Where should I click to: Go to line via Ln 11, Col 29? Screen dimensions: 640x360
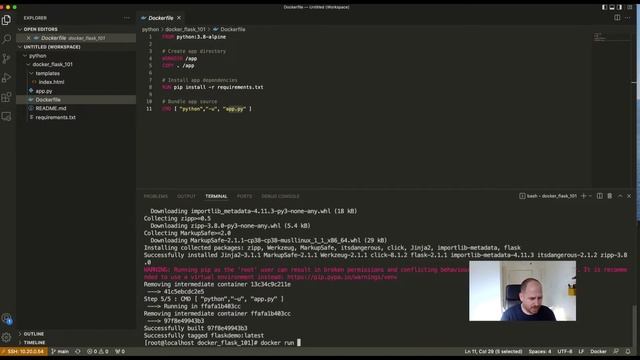493,351
